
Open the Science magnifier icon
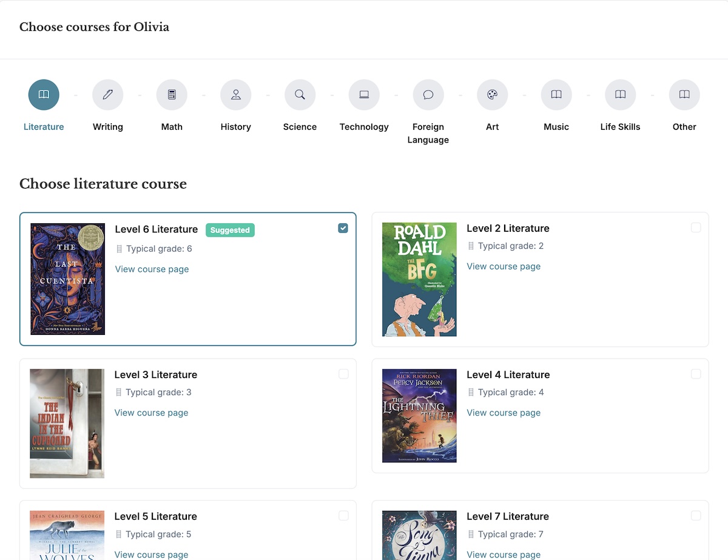pyautogui.click(x=300, y=95)
